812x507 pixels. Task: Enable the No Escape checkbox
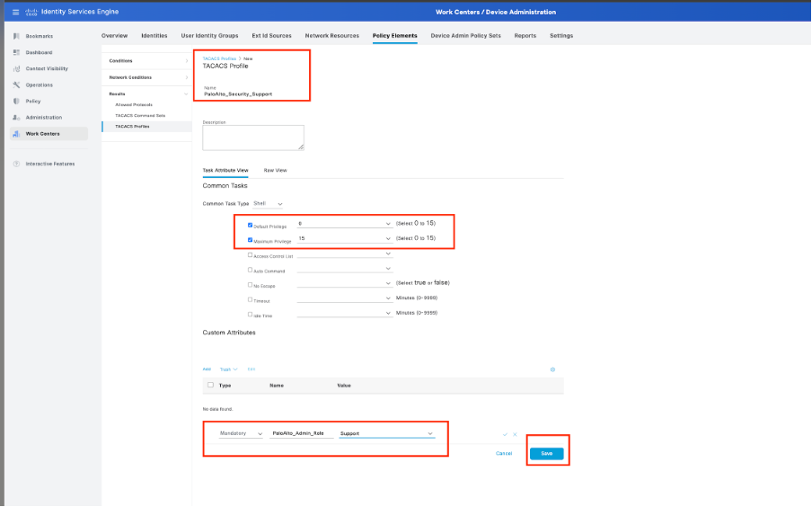(250, 285)
